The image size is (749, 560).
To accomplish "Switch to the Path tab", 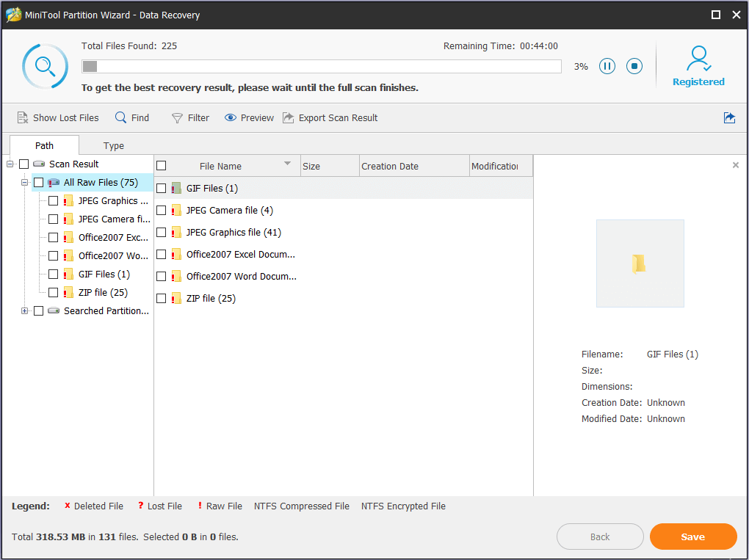I will click(x=44, y=145).
